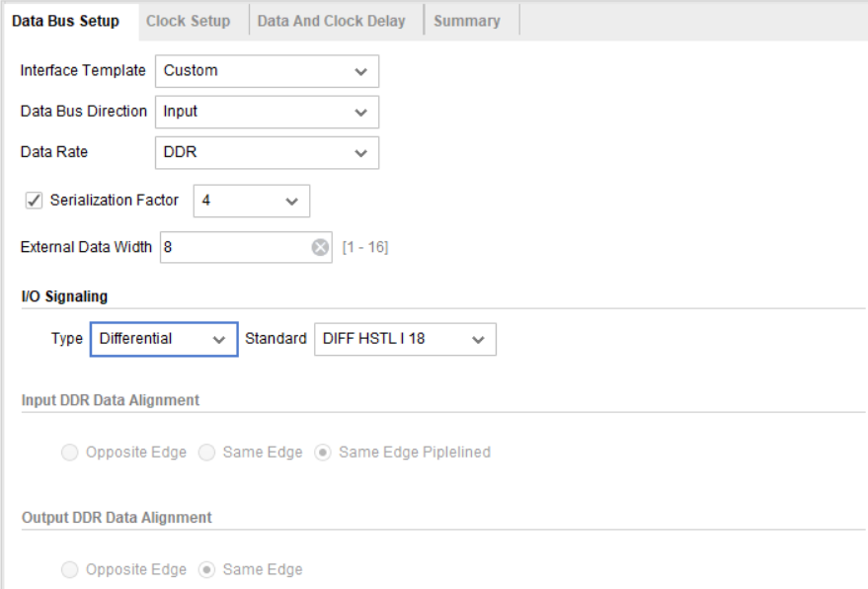Image resolution: width=868 pixels, height=589 pixels.
Task: Click the [1 - 16] range hint
Action: [365, 247]
